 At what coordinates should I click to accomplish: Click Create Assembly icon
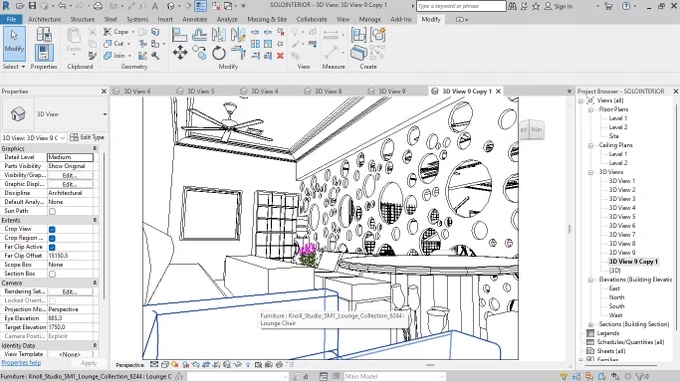tap(359, 35)
